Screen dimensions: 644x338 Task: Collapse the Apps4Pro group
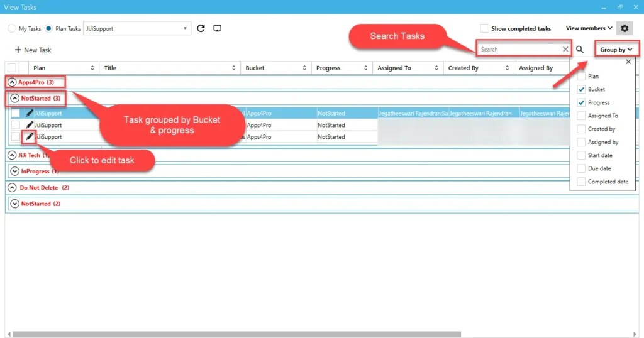click(12, 82)
